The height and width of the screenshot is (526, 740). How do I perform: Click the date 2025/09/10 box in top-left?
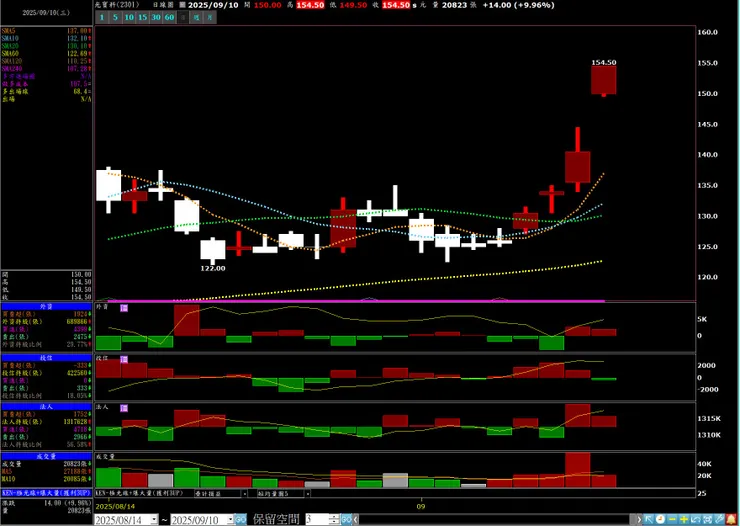(46, 13)
